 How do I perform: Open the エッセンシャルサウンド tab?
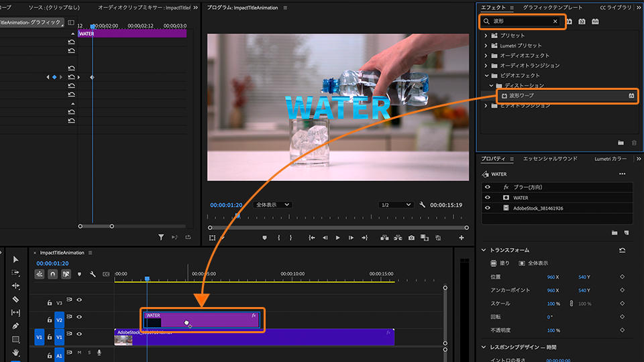pos(549,159)
